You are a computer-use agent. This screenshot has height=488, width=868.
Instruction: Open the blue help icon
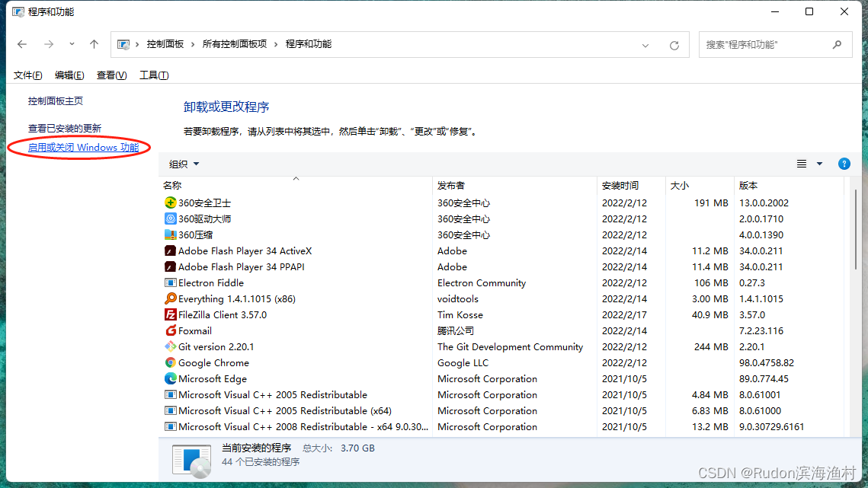click(x=844, y=164)
